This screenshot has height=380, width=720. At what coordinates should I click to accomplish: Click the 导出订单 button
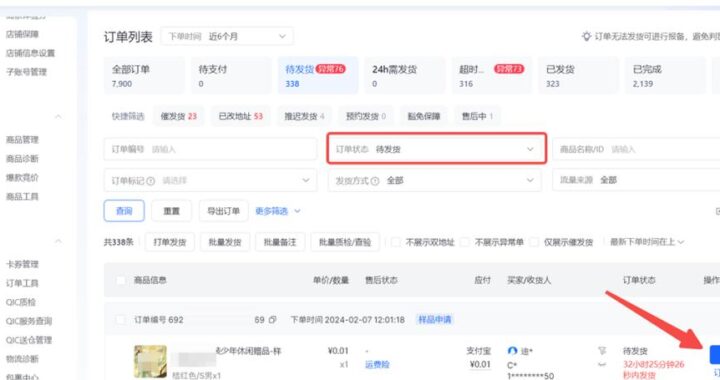click(224, 211)
